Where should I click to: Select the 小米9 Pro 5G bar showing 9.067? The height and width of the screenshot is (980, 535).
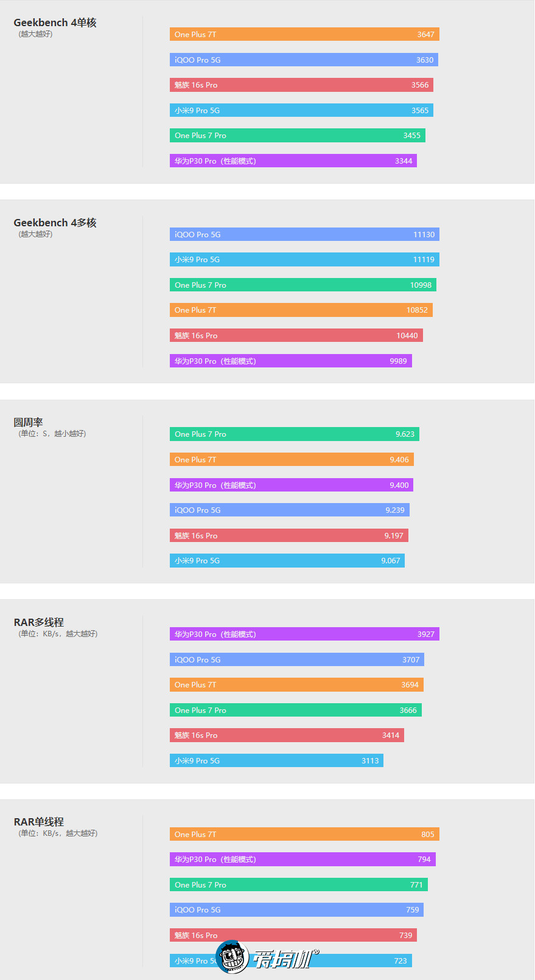pos(287,561)
